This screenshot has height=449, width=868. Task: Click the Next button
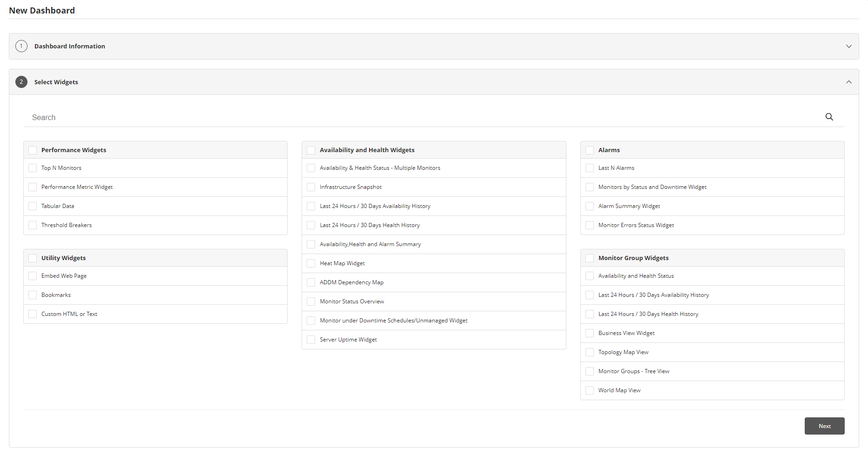coord(824,426)
